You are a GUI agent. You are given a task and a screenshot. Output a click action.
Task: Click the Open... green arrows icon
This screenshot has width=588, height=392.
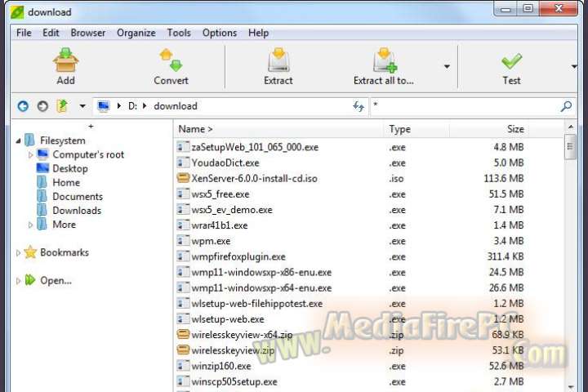(30, 280)
